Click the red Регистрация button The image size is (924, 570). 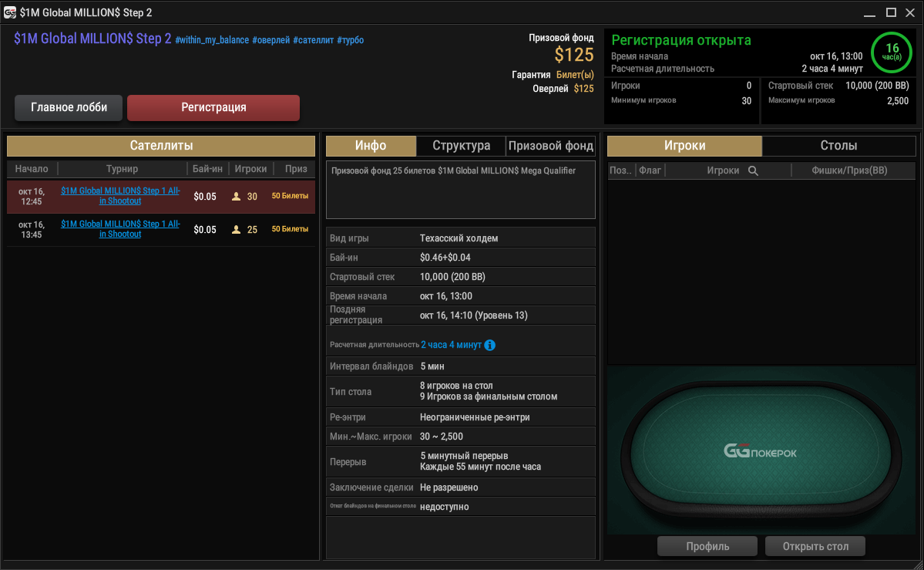tap(213, 107)
